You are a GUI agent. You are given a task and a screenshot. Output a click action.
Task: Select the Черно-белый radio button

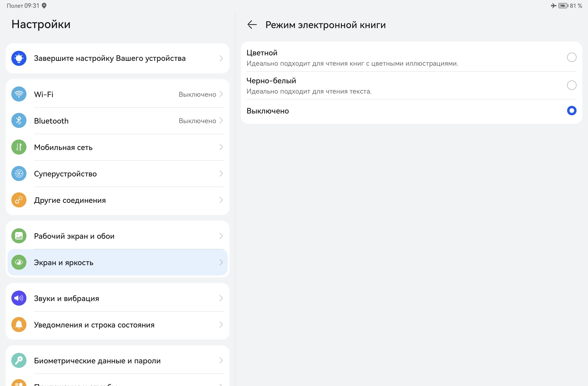click(x=571, y=85)
